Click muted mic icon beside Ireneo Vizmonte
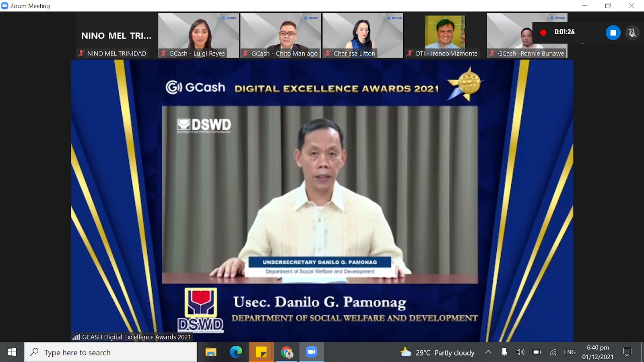The image size is (644, 362). tap(410, 53)
